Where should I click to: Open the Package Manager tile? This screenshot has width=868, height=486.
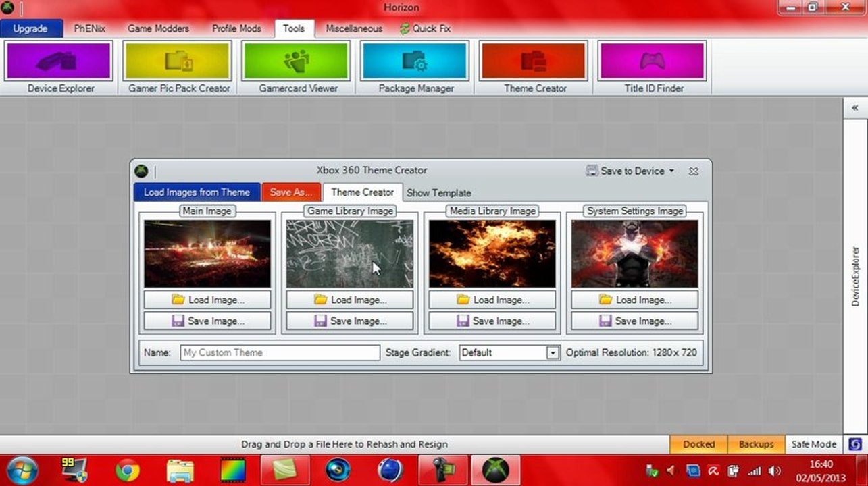416,67
